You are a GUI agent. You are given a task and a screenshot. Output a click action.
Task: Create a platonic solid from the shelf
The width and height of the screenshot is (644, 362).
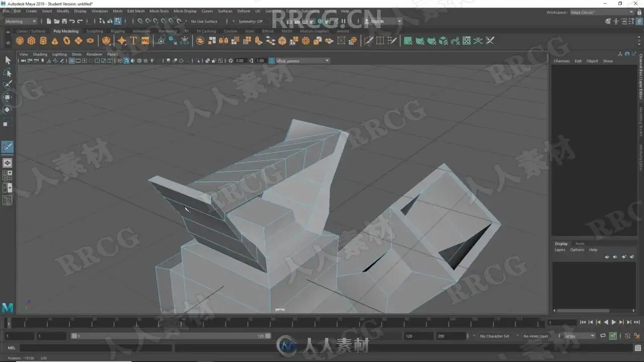click(x=106, y=41)
